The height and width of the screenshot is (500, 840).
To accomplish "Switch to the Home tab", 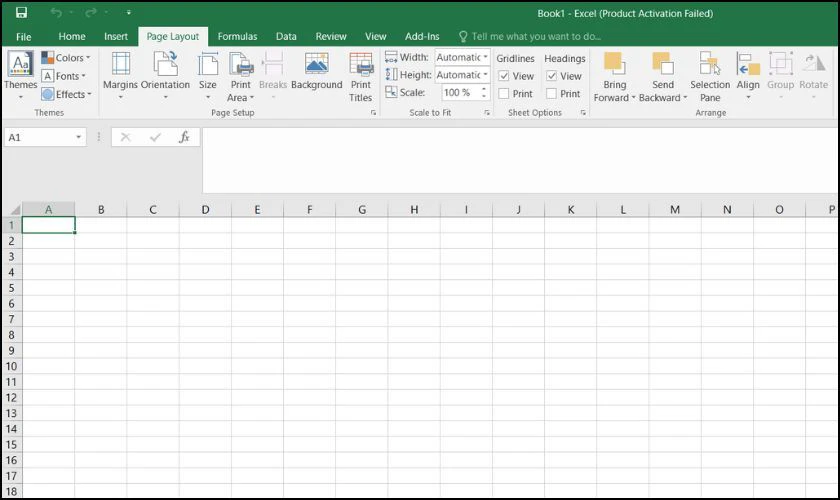I will pyautogui.click(x=72, y=36).
